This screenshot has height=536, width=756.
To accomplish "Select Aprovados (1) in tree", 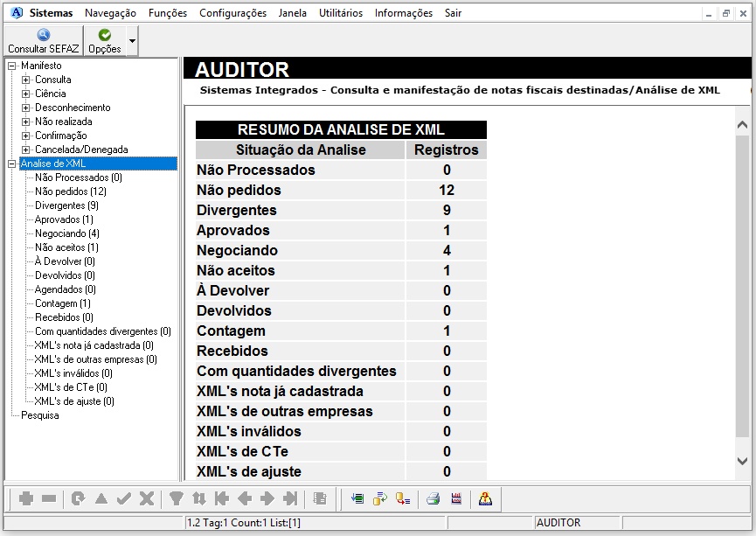I will [64, 219].
